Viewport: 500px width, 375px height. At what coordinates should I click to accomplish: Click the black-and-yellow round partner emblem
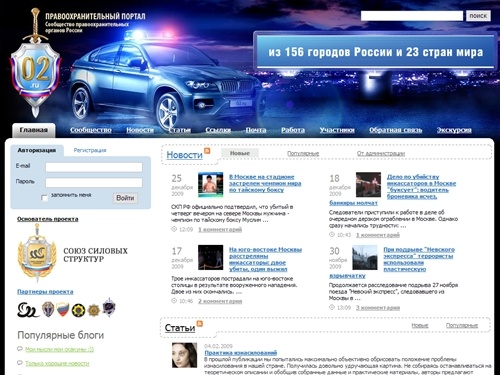pos(78,310)
